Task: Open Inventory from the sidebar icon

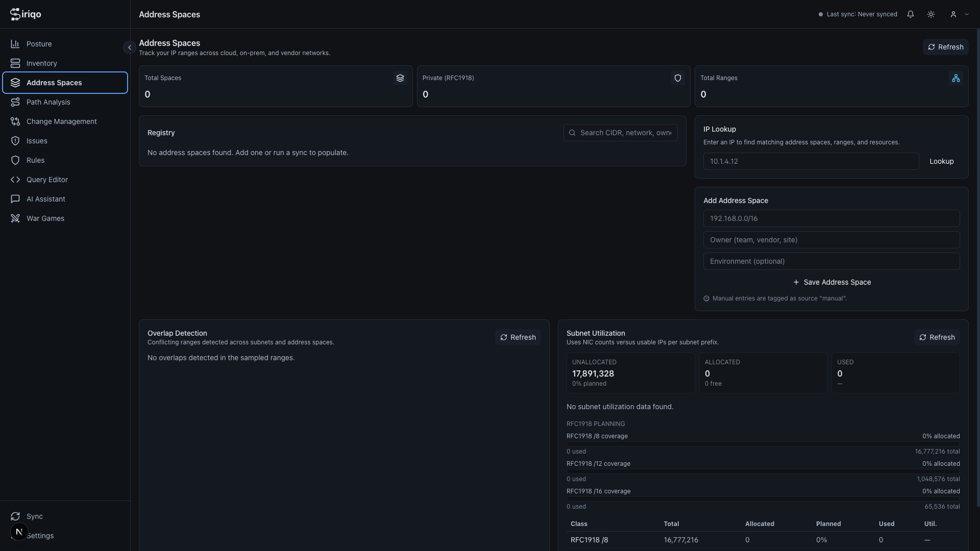Action: pos(15,63)
